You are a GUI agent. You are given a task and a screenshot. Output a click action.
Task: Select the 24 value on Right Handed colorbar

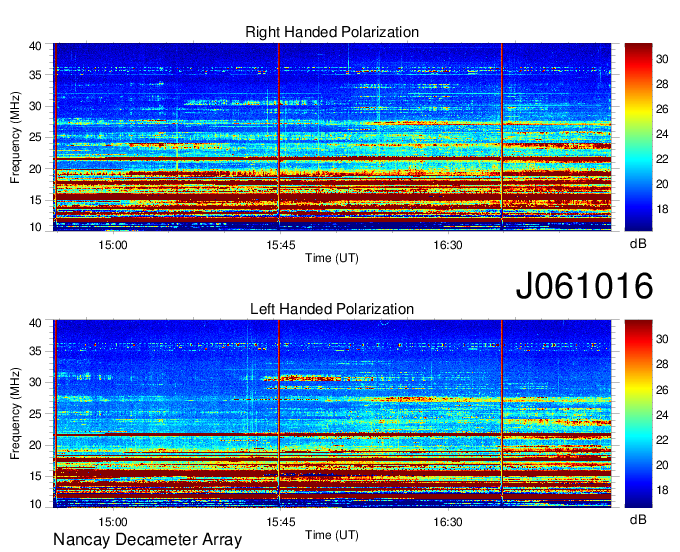662,134
